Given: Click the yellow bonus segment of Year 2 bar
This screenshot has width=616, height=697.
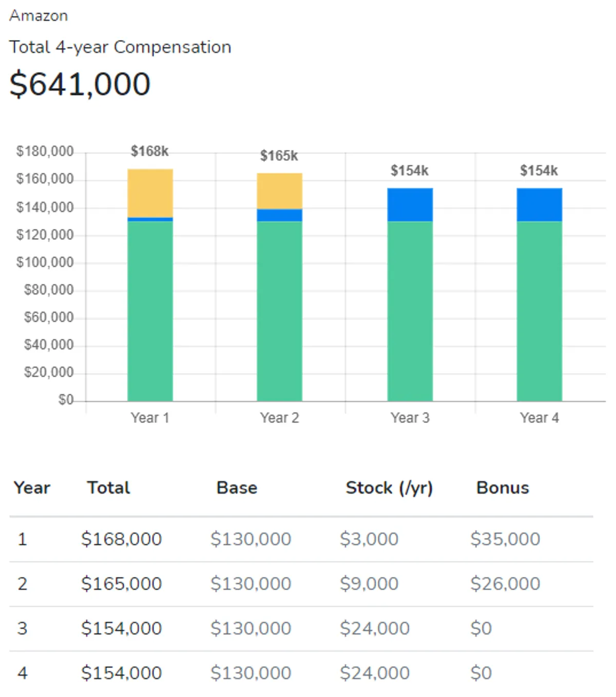Looking at the screenshot, I should [279, 191].
